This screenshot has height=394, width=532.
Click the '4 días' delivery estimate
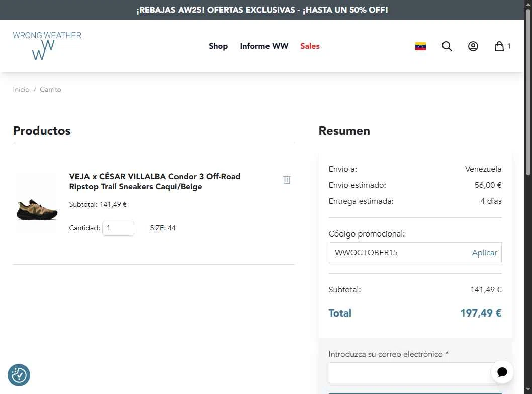click(491, 201)
